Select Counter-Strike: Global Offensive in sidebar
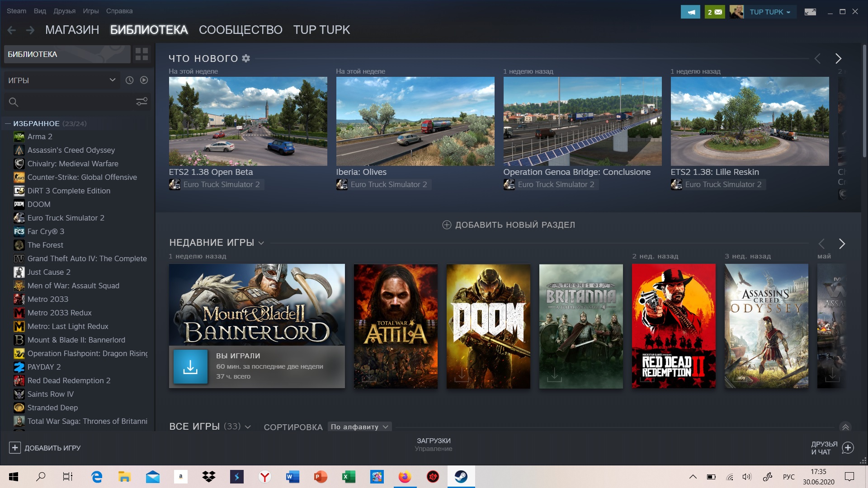The height and width of the screenshot is (488, 868). pos(82,177)
